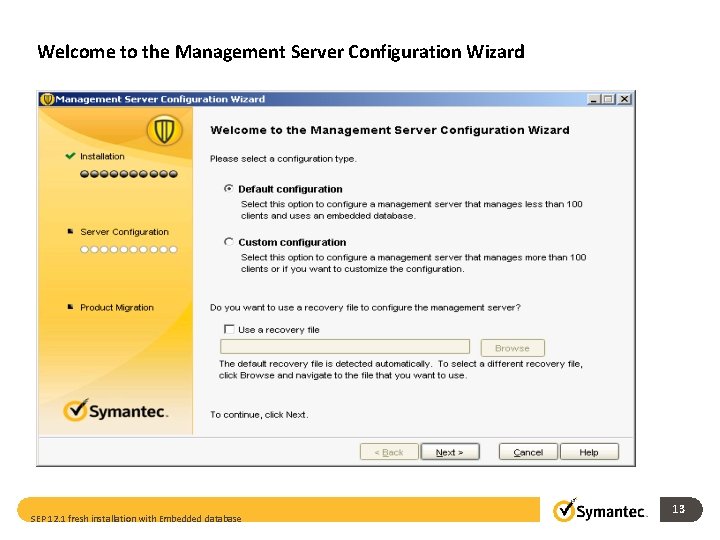Click the recovery file question text
The height and width of the screenshot is (540, 720).
(x=366, y=308)
